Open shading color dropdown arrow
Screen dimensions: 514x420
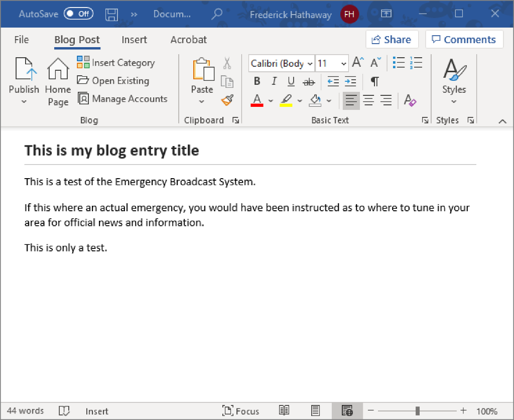(329, 100)
